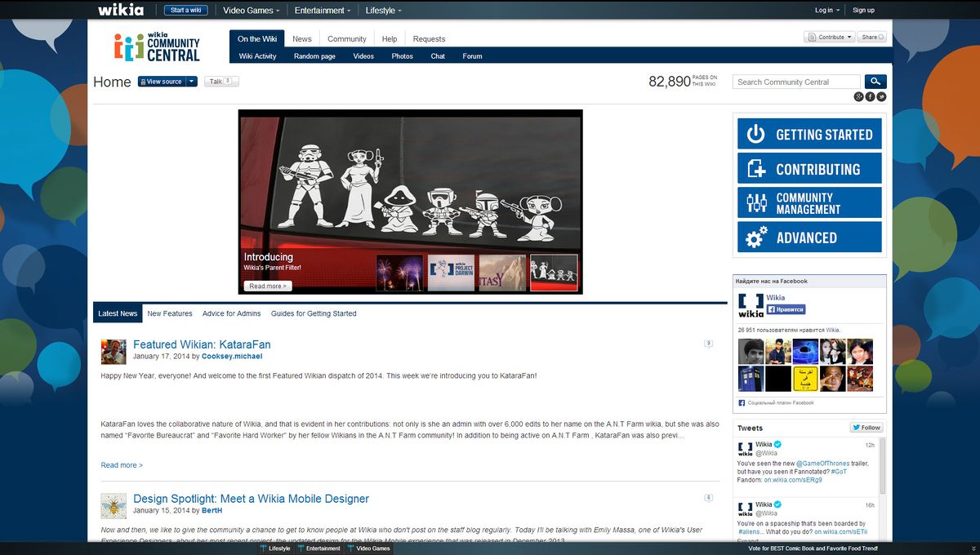
Task: Open the Wikia Community Central logo
Action: coord(158,47)
